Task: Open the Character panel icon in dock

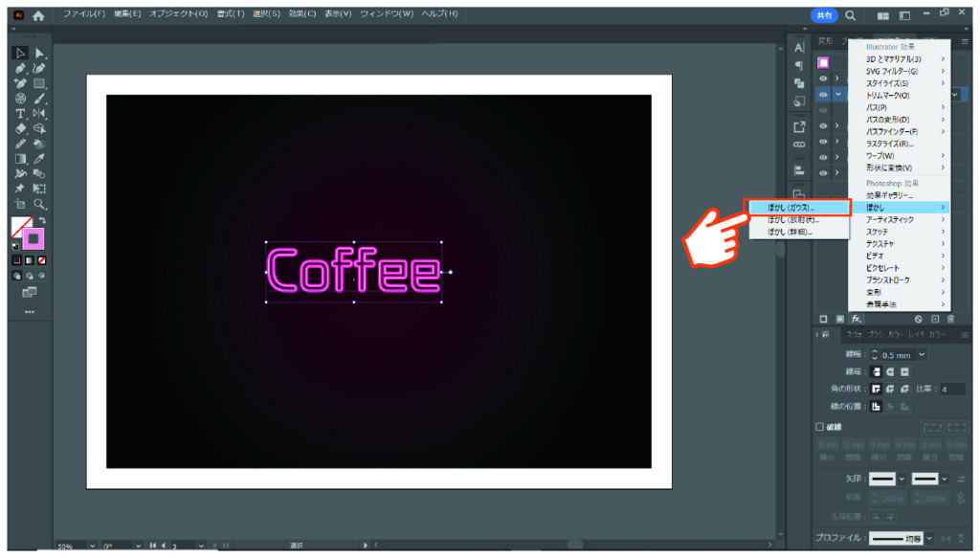Action: tap(799, 48)
